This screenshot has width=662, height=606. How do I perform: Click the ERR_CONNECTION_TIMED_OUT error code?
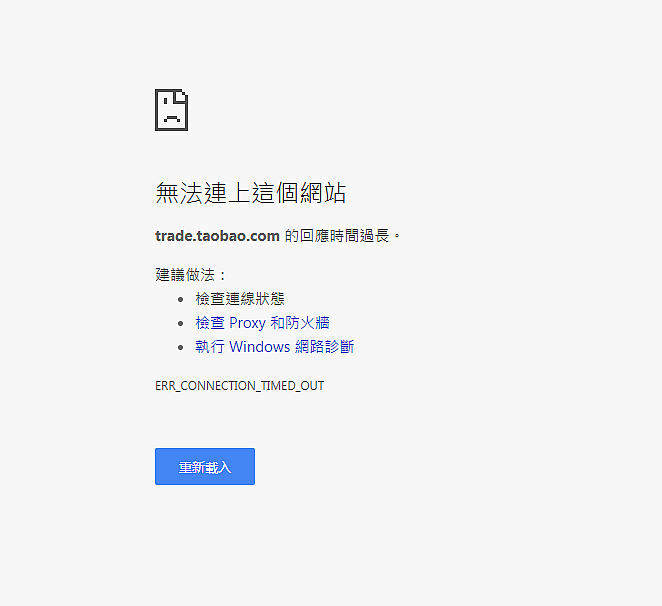239,386
